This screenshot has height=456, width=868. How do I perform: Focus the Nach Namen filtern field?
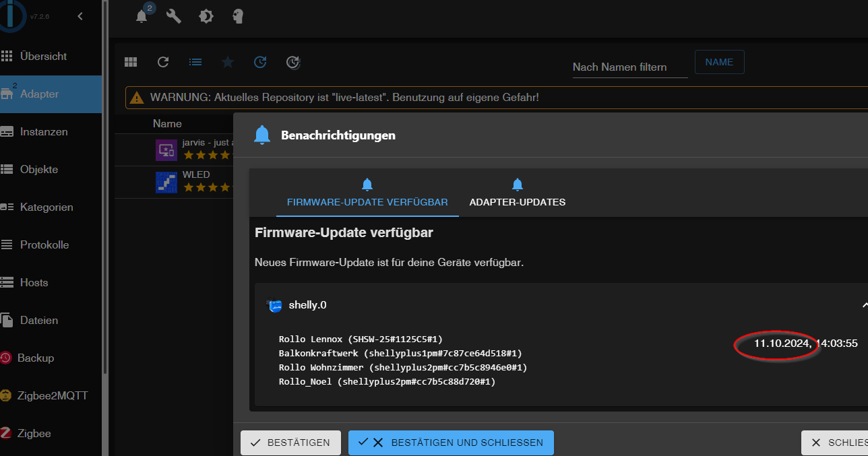pos(629,67)
